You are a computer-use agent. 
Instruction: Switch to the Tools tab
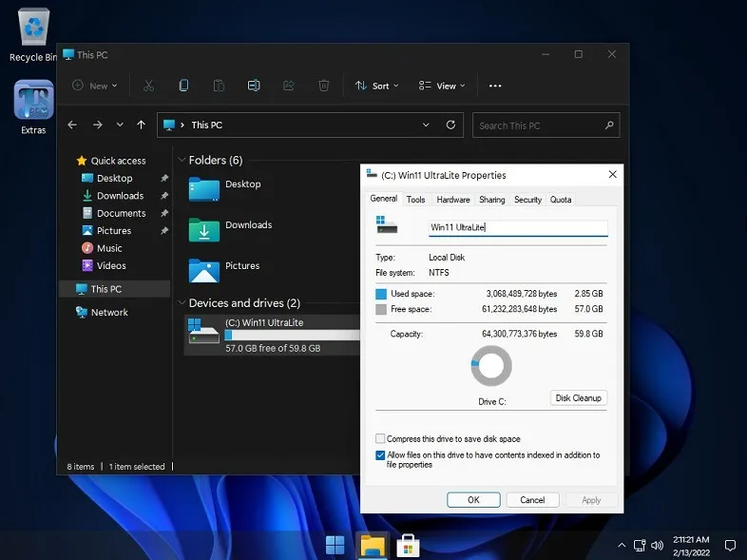pos(415,200)
